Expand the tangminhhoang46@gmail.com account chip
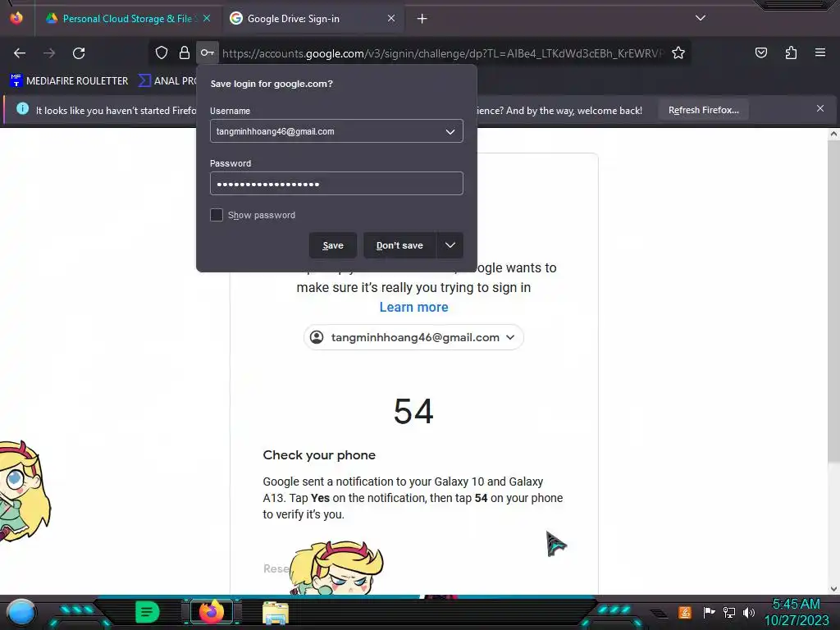 tap(413, 337)
